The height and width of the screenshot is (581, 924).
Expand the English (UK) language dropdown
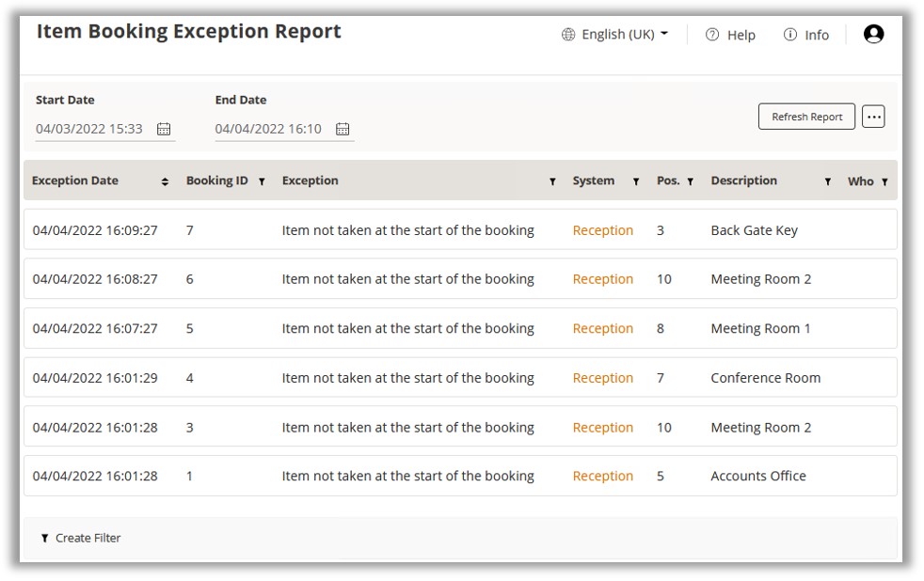pos(615,35)
